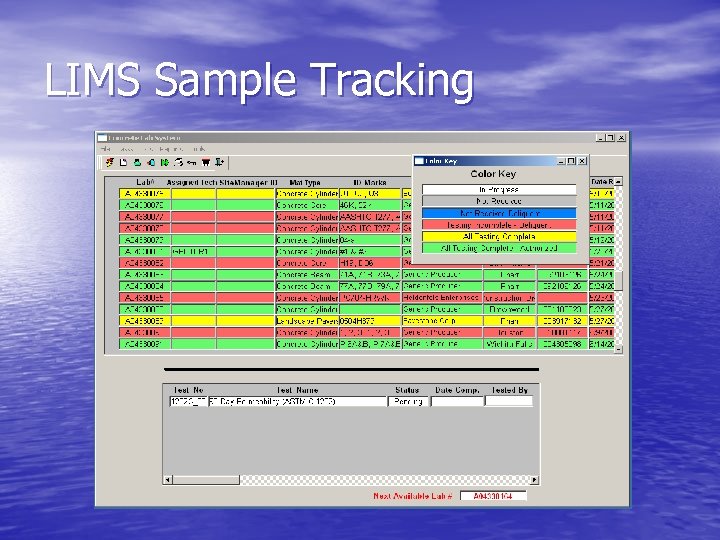This screenshot has width=720, height=540.
Task: Click the green printer-shaped toolbar icon
Action: click(x=137, y=162)
